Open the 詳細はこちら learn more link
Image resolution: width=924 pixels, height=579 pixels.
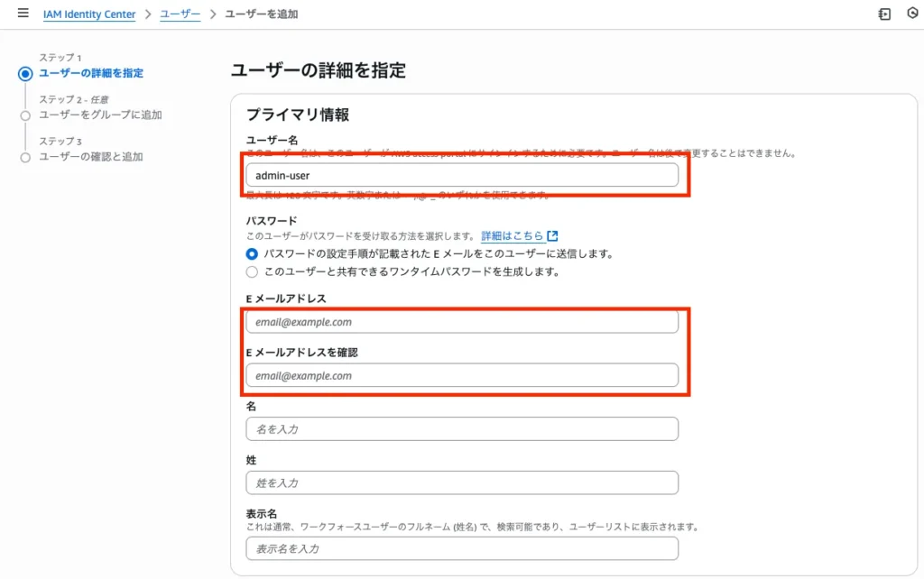513,236
